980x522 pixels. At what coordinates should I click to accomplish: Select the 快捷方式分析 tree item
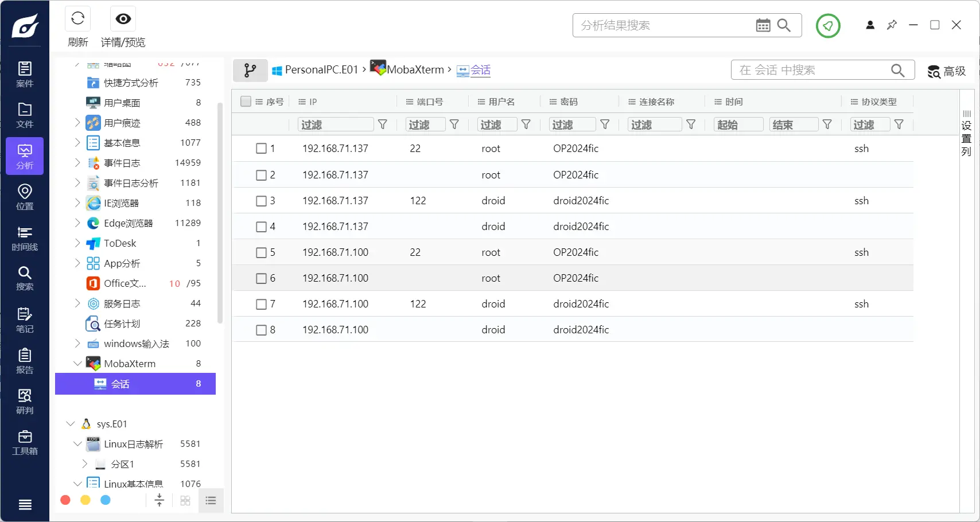pos(131,83)
